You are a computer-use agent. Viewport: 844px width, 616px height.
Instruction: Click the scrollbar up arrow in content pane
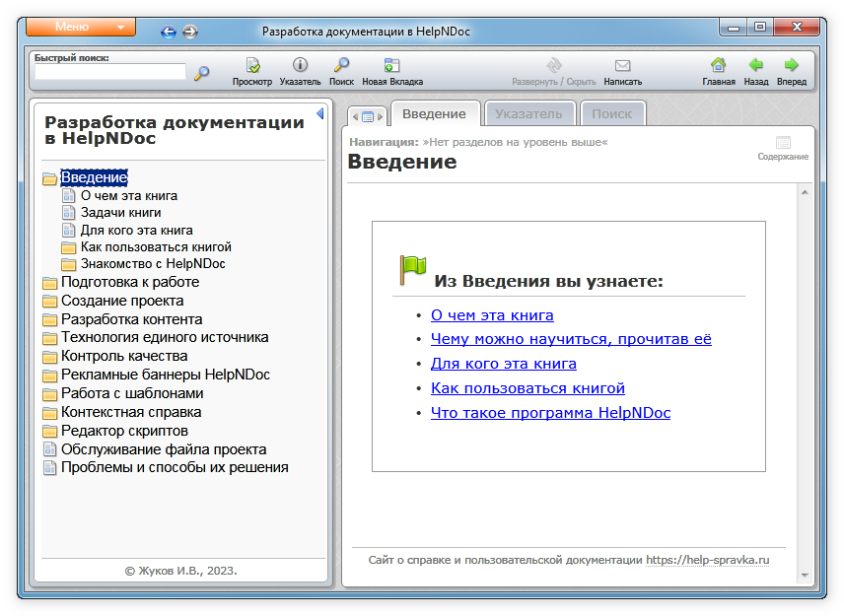coord(805,192)
